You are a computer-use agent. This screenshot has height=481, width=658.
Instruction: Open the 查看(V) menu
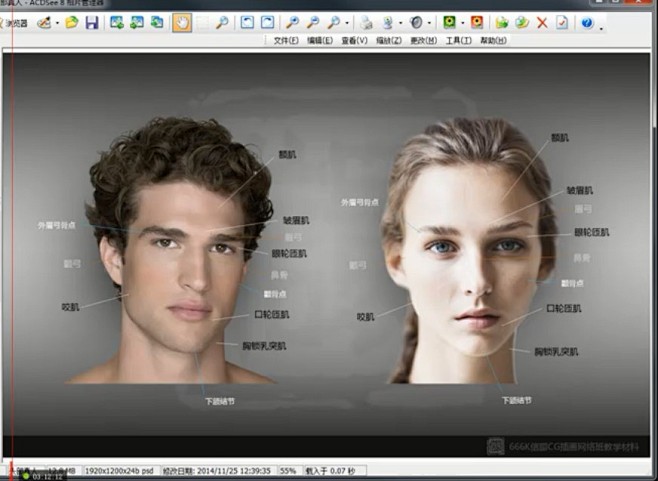coord(354,41)
